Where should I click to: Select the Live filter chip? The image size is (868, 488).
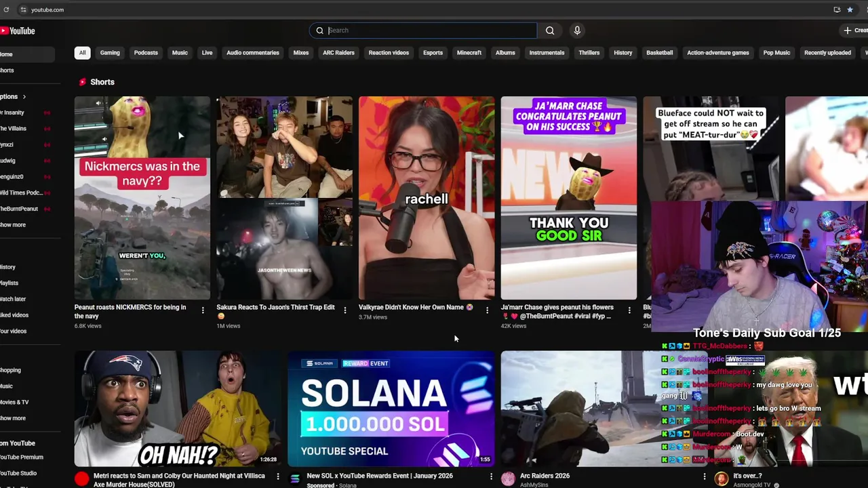click(207, 53)
